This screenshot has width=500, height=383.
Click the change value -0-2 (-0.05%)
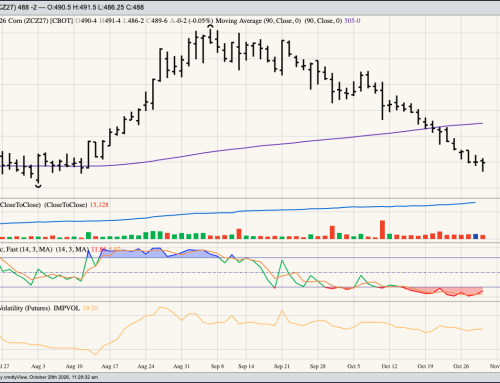coord(191,21)
